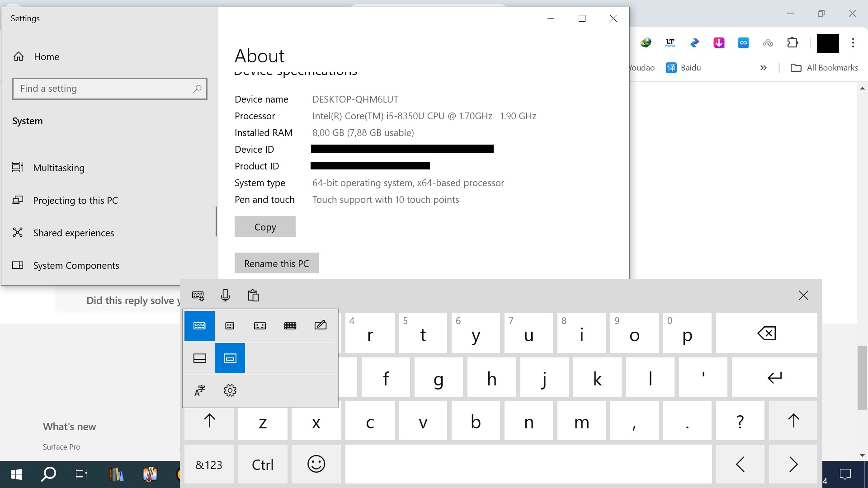The width and height of the screenshot is (868, 488).
Task: Click the Copy device specifications button
Action: pos(265,226)
